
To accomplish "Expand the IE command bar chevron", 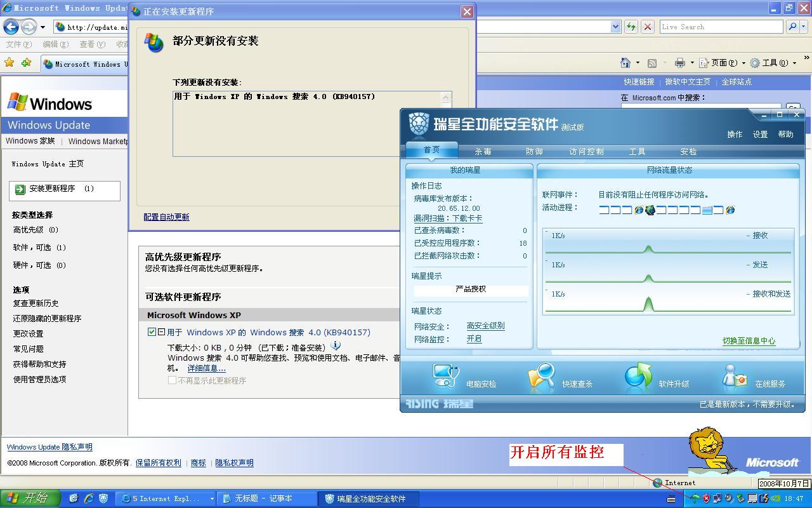I will point(806,58).
